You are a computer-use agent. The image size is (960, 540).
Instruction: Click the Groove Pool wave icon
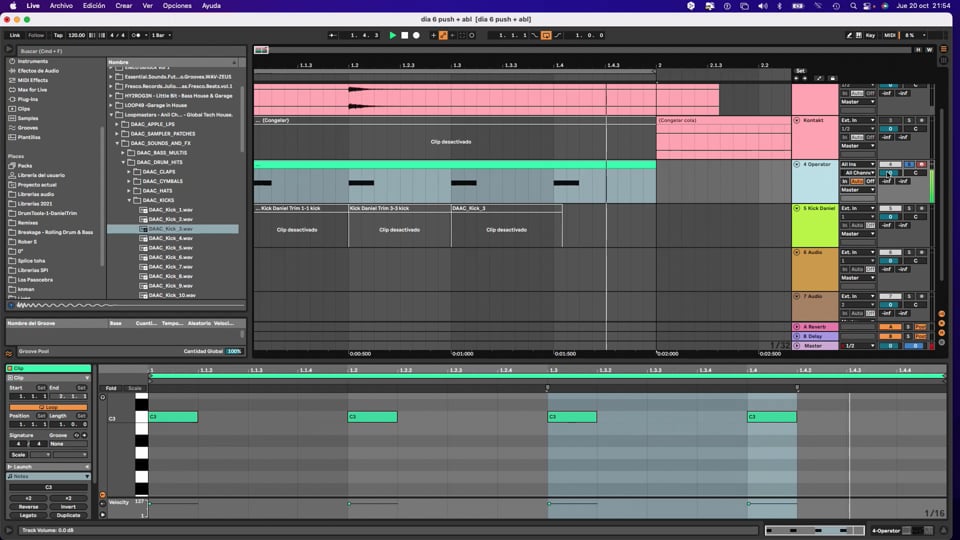click(x=9, y=353)
